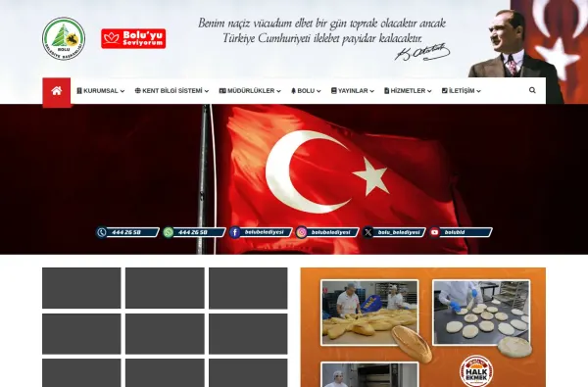Viewport: 588px width, 387px height.
Task: Click the Halk Ekmek bakery banner
Action: tap(423, 327)
